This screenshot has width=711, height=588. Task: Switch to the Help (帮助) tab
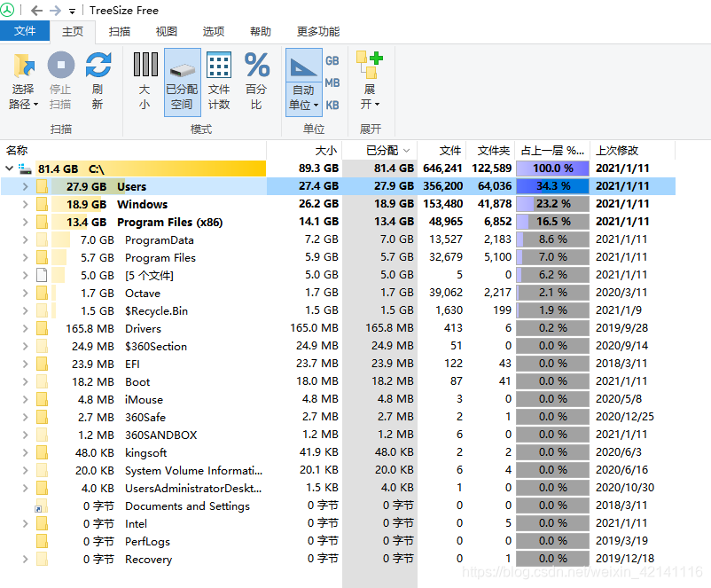tap(261, 31)
